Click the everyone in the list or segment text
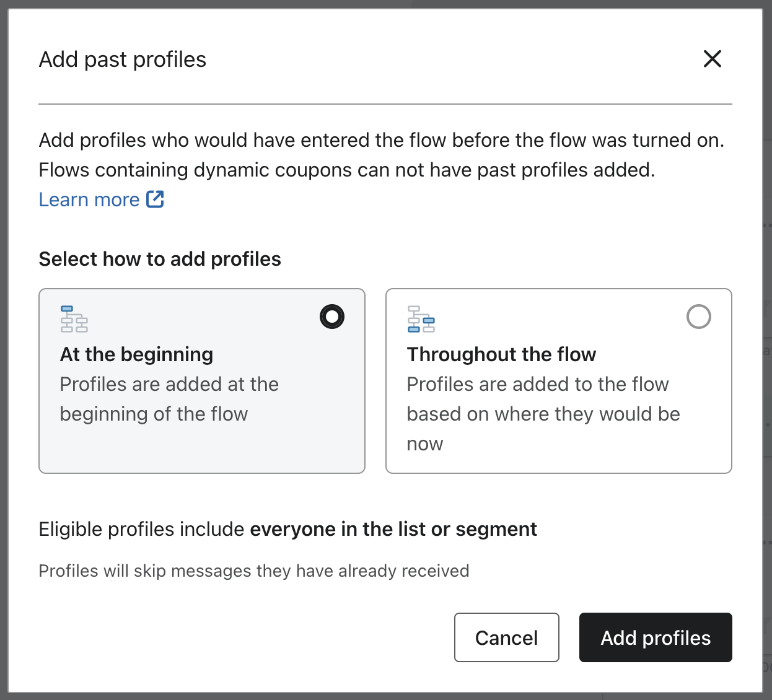The width and height of the screenshot is (772, 700). pos(393,529)
